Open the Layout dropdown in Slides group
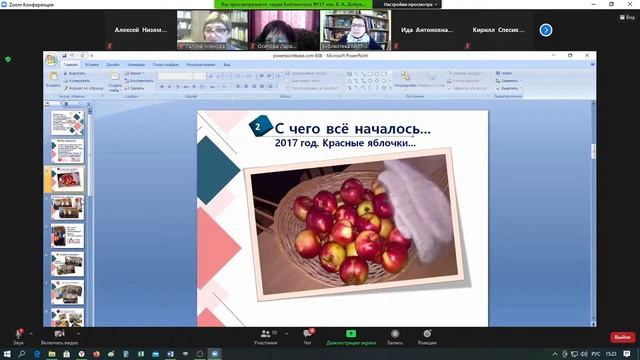 [135, 73]
